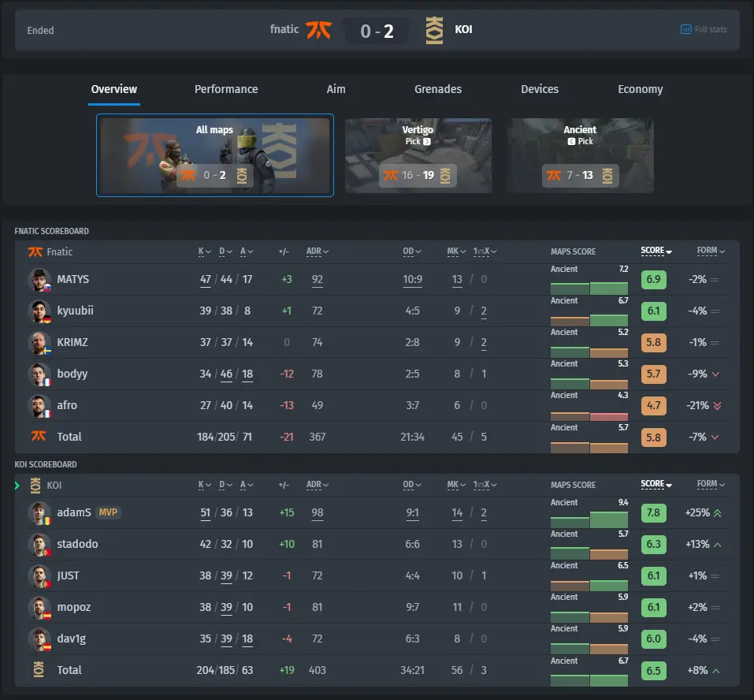Switch to the Overview tab

click(x=114, y=90)
